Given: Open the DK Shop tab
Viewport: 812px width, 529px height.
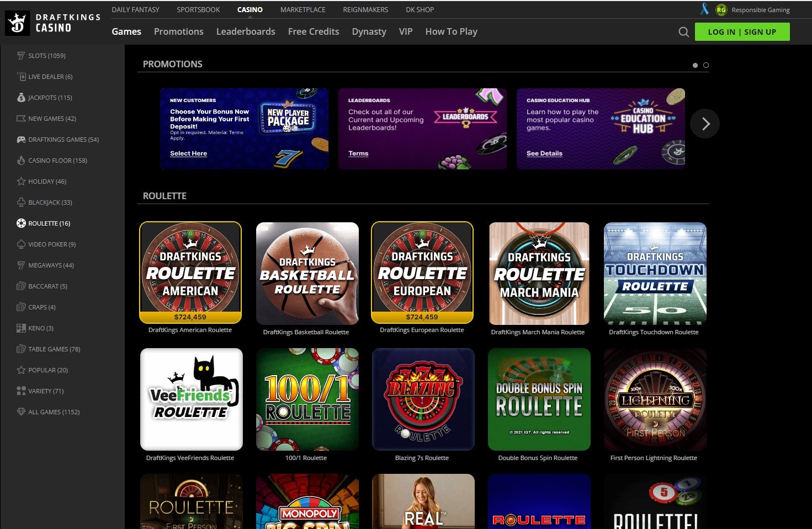Looking at the screenshot, I should point(420,9).
